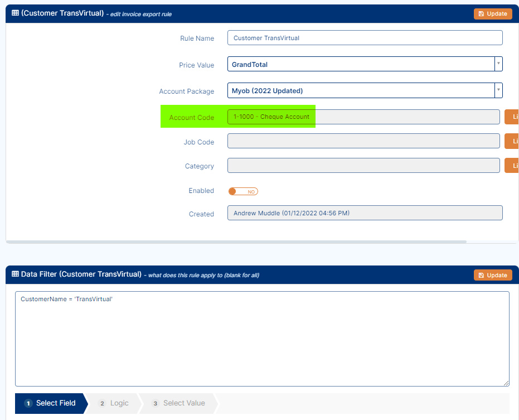Click into the Rule Name text field
This screenshot has height=420, width=519.
pyautogui.click(x=365, y=38)
